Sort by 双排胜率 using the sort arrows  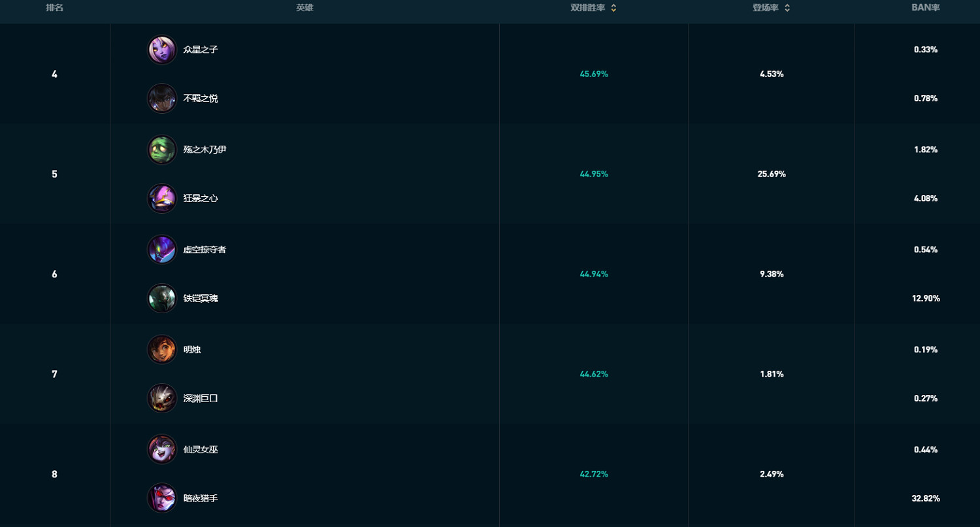click(613, 8)
